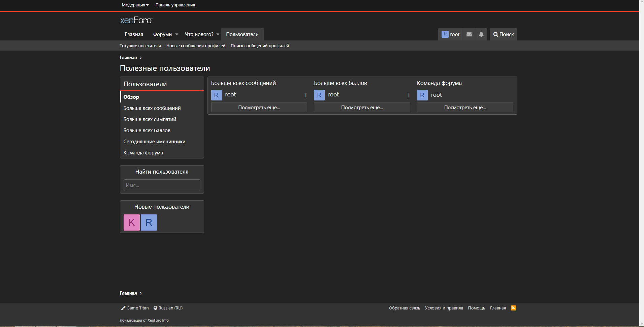Open the Текущие посетители link

pos(140,46)
